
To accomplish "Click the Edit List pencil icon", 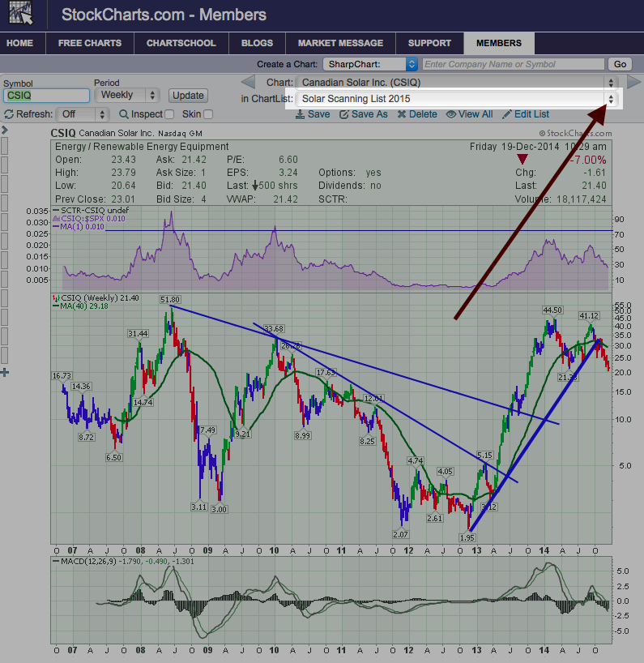I will coord(506,114).
